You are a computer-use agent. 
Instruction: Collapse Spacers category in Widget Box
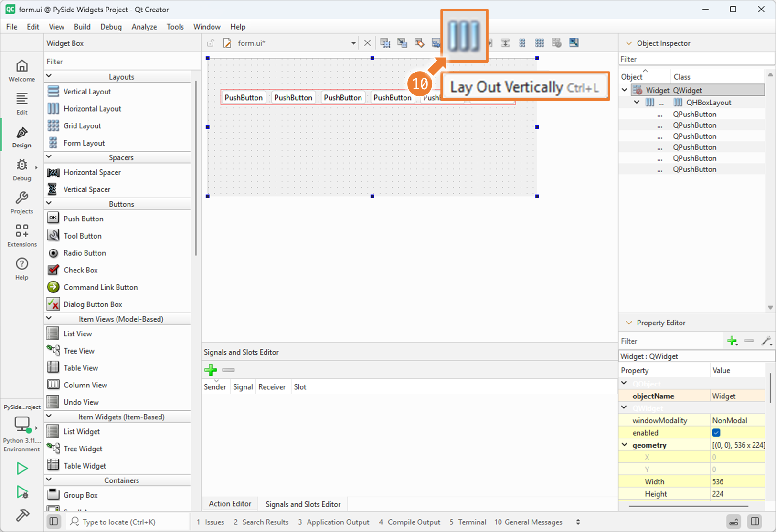click(49, 157)
